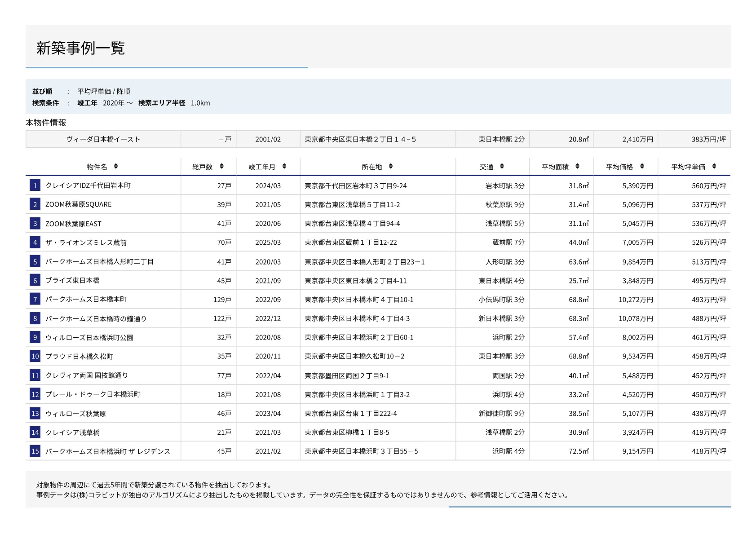756x534 pixels.
Task: Select the rank 15 number badge
Action: (35, 451)
